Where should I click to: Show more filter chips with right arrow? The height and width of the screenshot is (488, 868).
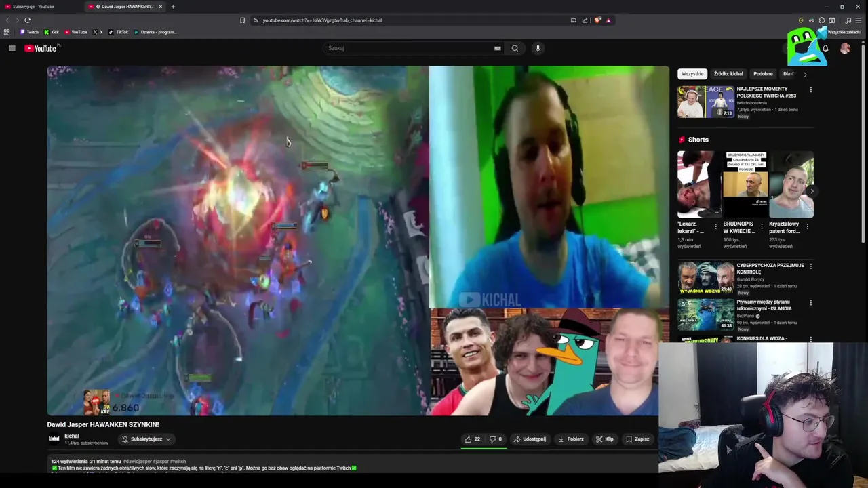click(x=805, y=74)
